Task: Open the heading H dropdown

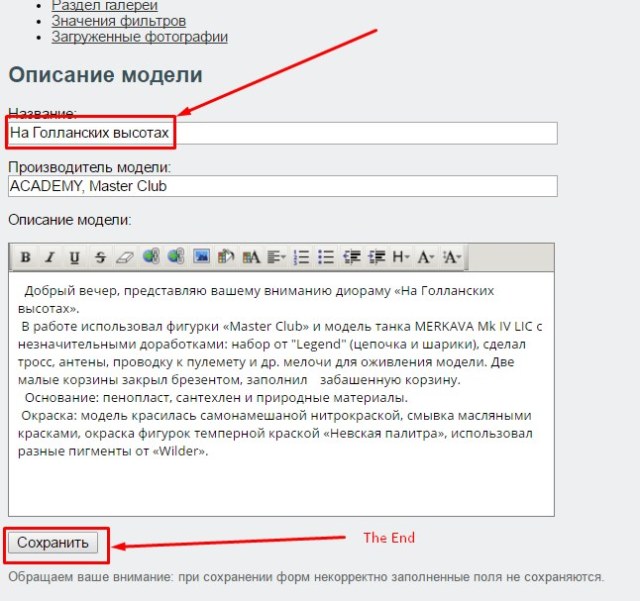Action: click(x=401, y=257)
